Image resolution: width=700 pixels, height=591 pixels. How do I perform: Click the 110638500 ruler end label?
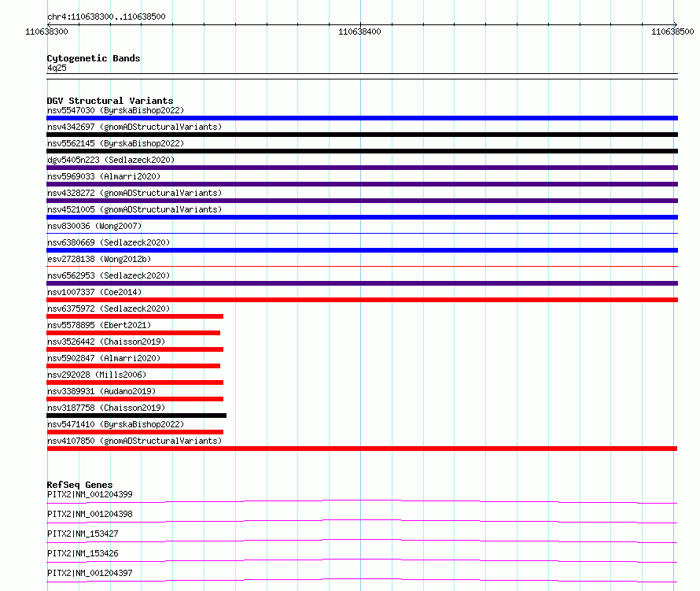click(672, 31)
